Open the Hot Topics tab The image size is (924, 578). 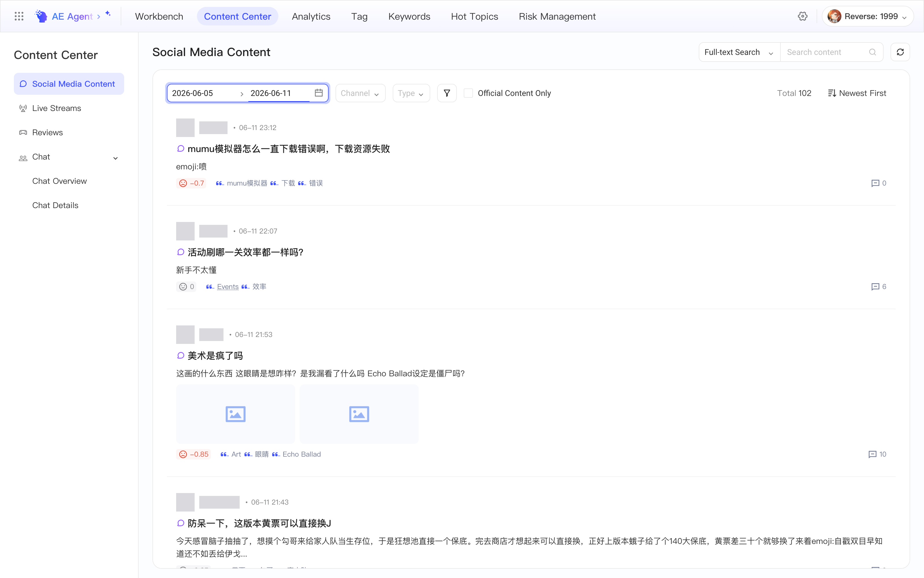pyautogui.click(x=474, y=16)
